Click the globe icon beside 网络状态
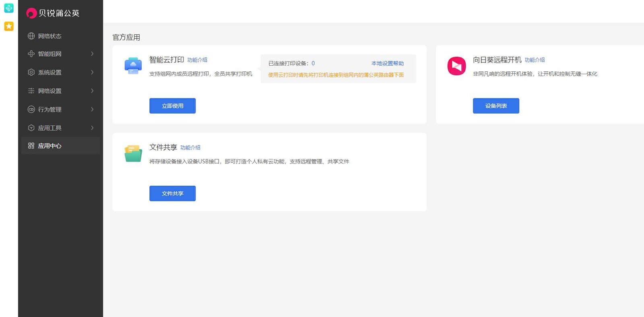This screenshot has width=644, height=317. click(x=31, y=36)
